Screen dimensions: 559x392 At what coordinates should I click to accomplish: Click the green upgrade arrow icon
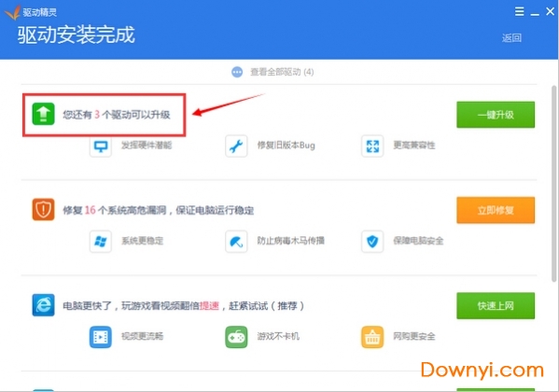click(44, 114)
